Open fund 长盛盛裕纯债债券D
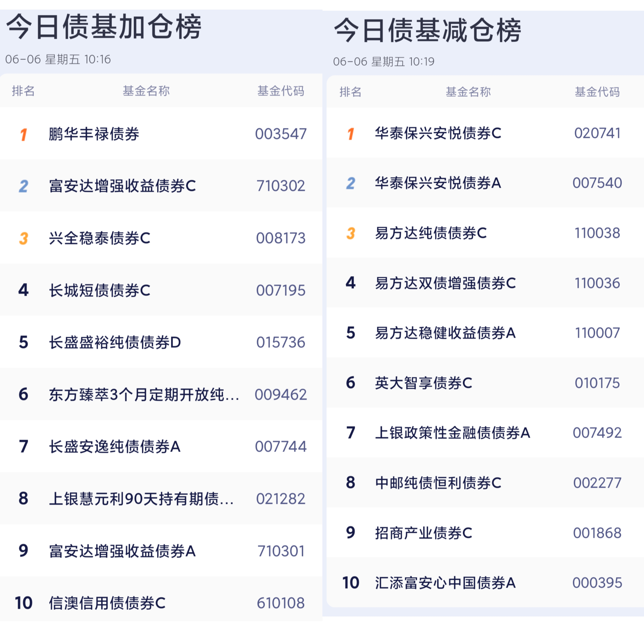The height and width of the screenshot is (644, 644). [115, 342]
